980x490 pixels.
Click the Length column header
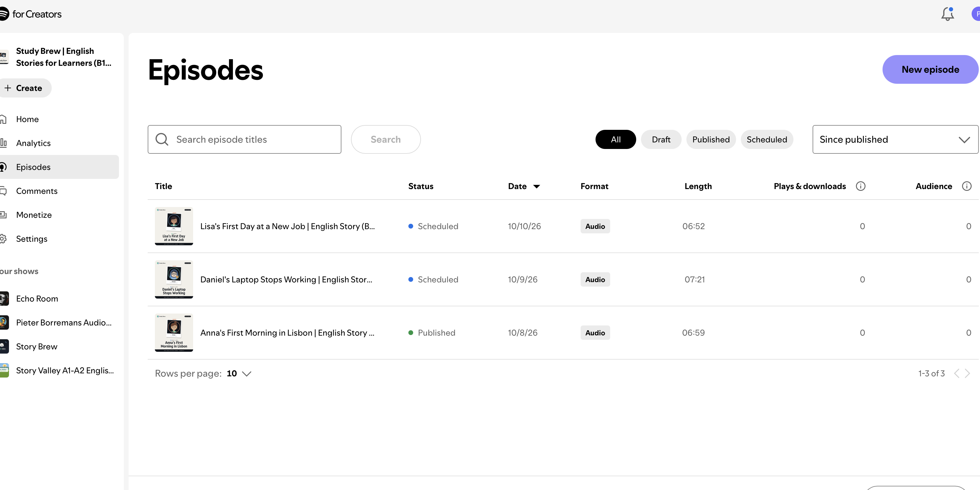[x=698, y=186]
